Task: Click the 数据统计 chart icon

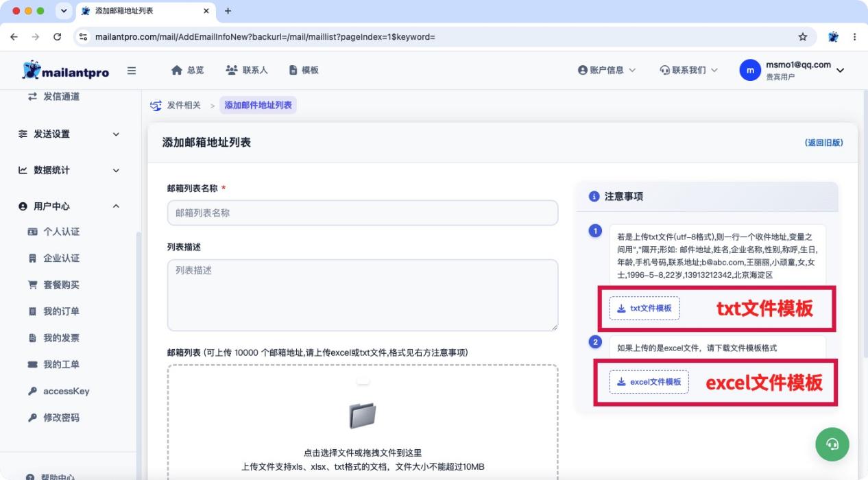Action: pos(23,170)
